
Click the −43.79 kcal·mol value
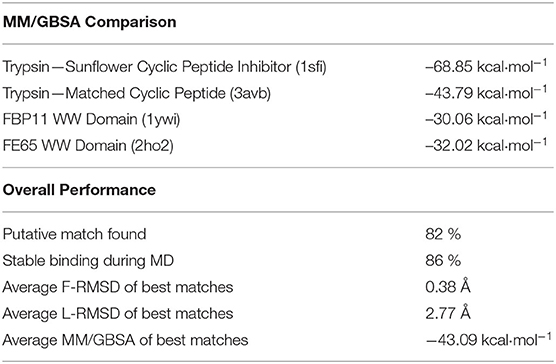[x=486, y=93]
